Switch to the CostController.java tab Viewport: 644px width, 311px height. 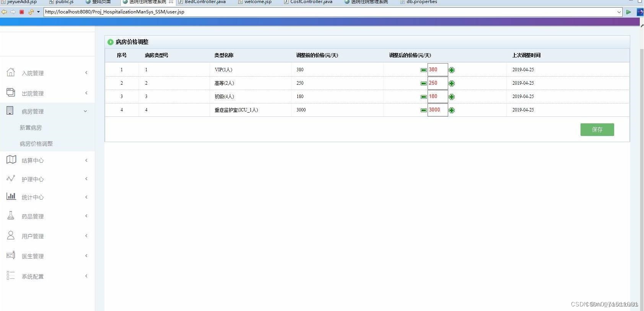(308, 2)
